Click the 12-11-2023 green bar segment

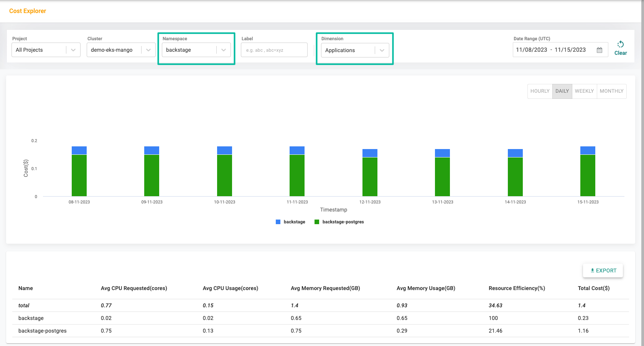click(370, 177)
